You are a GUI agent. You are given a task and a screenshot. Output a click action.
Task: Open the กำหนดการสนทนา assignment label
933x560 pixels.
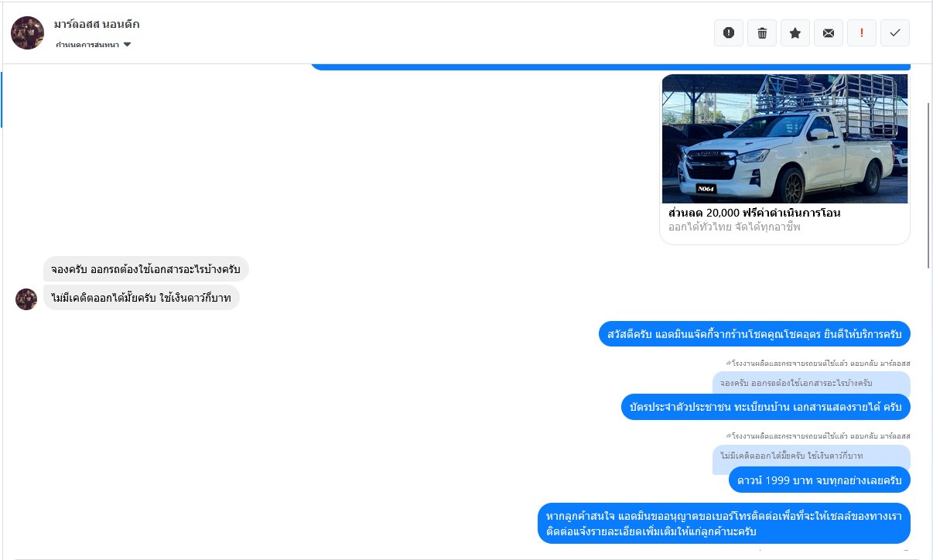click(87, 45)
